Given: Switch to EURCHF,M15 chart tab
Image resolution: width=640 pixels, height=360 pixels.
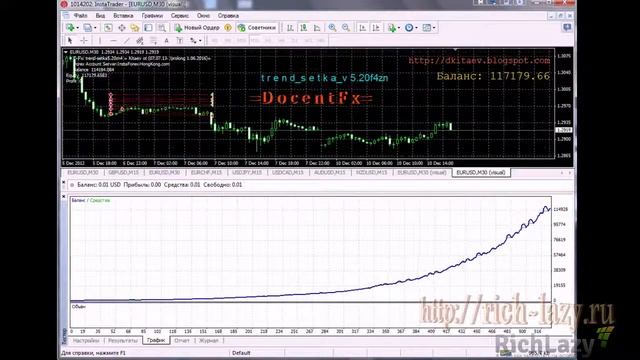Looking at the screenshot, I should click(206, 173).
